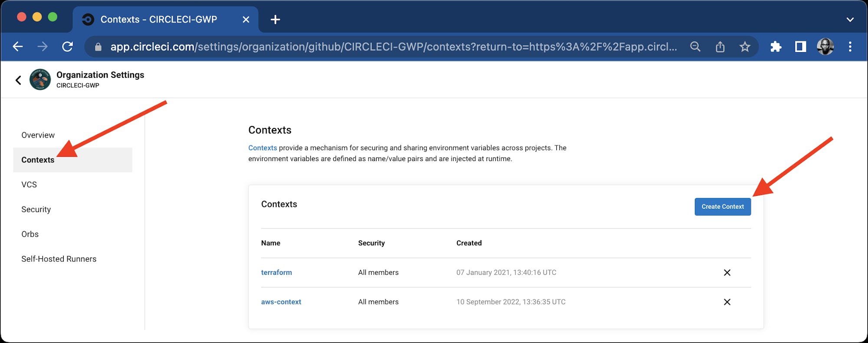
Task: Toggle the browser side panel
Action: pos(800,46)
